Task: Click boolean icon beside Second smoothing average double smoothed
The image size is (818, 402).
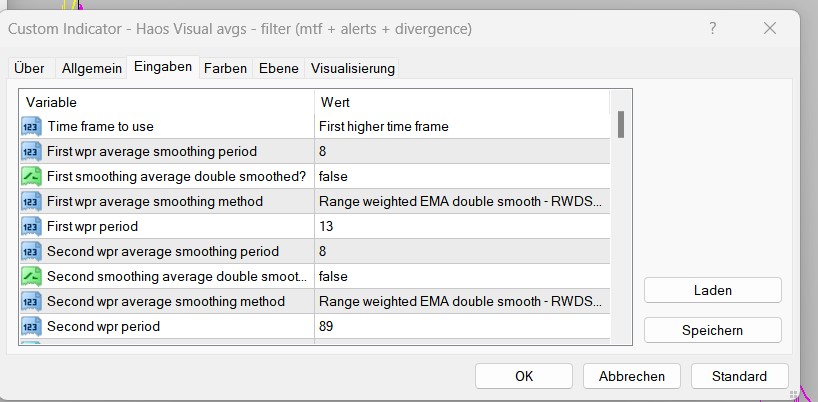Action: [31, 277]
